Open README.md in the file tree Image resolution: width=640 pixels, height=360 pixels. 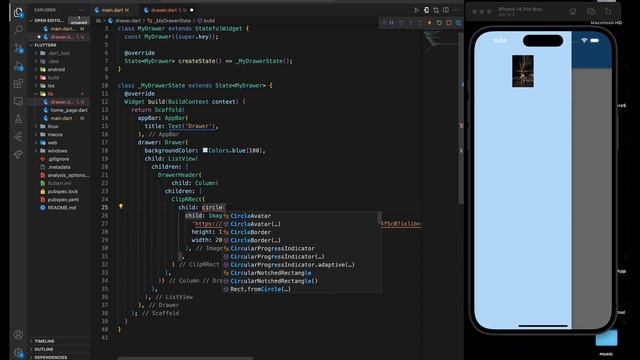(x=62, y=208)
